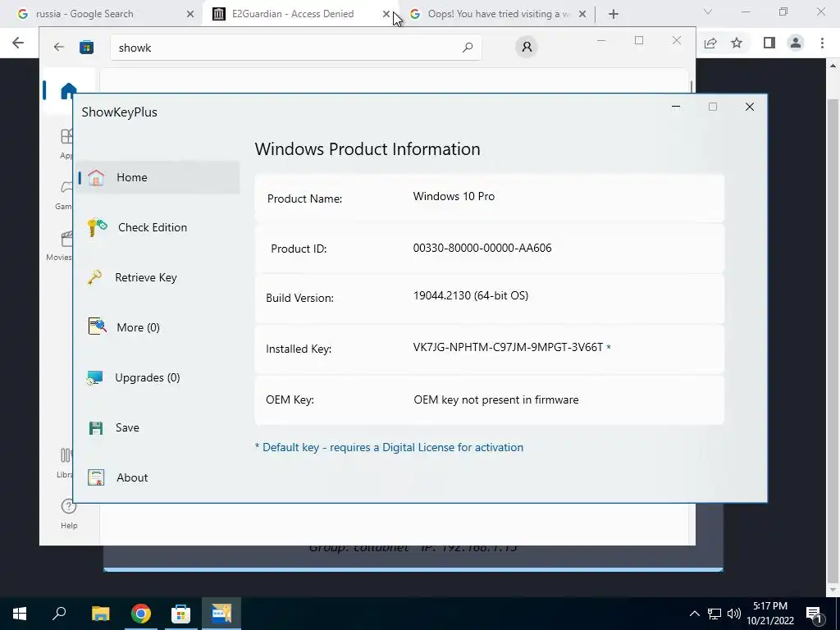This screenshot has width=840, height=630.
Task: Close the Microsoft Store window
Action: pyautogui.click(x=677, y=40)
